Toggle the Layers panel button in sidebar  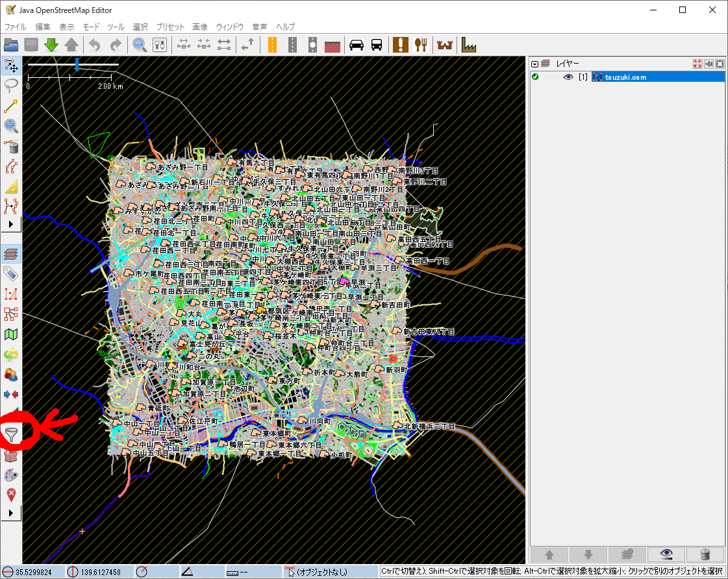click(x=11, y=253)
